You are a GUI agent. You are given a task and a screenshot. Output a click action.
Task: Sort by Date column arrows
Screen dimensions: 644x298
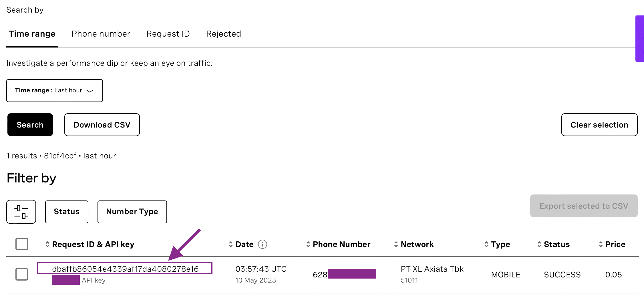230,244
